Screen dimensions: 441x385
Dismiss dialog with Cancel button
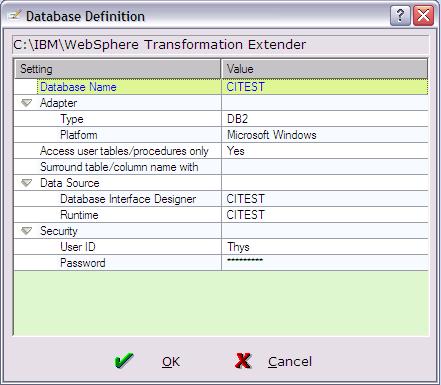click(290, 362)
